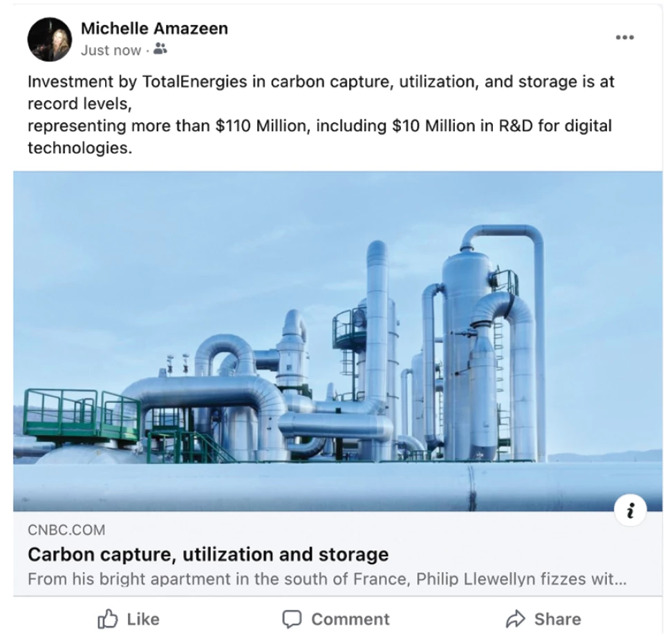Click the "Just now" timestamp
This screenshot has height=643, width=672.
coord(111,50)
